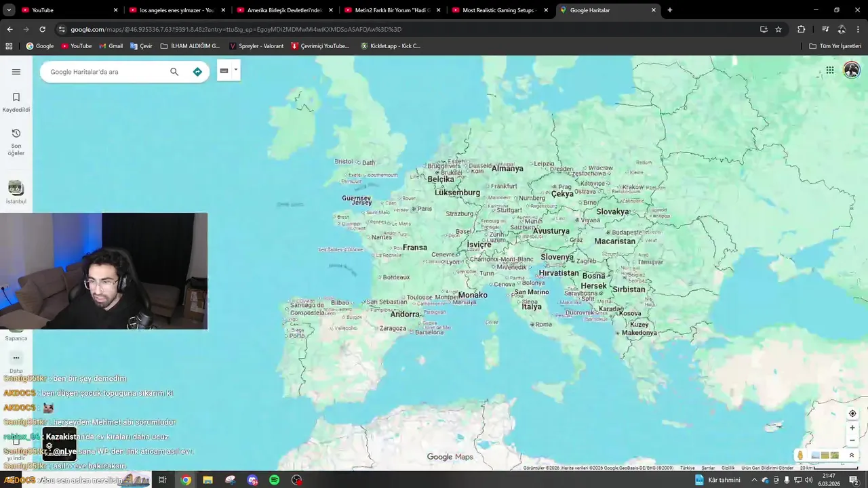Click the browser address bar URL
The height and width of the screenshot is (488, 868).
[x=236, y=29]
